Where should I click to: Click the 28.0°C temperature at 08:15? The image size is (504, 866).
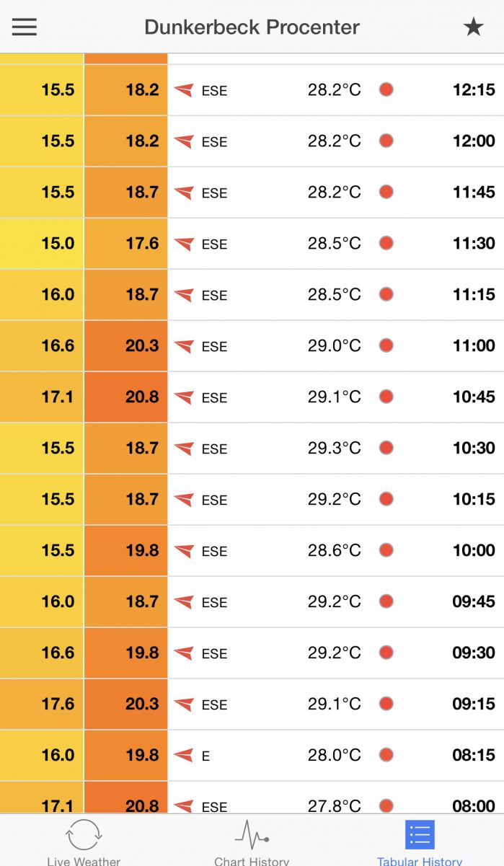[334, 755]
